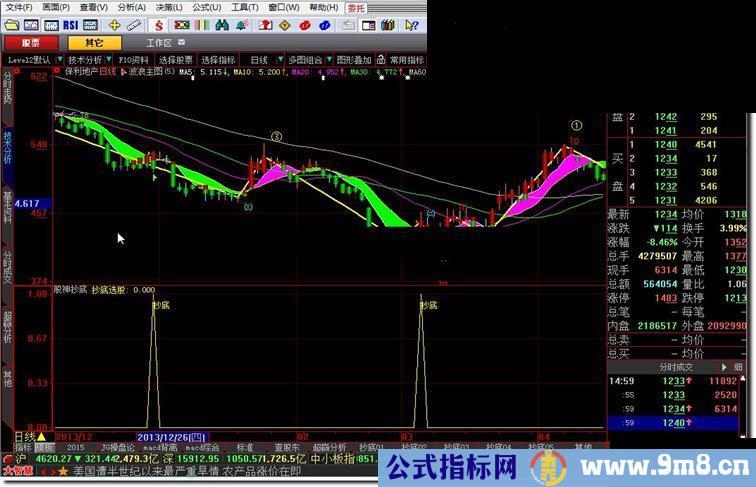Select the ruler measuring tool

pyautogui.click(x=135, y=24)
